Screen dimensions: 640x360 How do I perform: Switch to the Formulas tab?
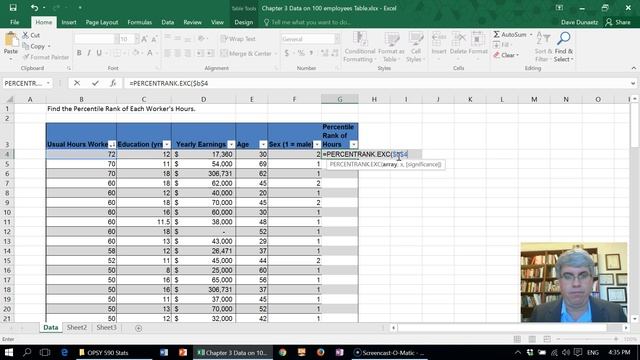click(x=140, y=22)
